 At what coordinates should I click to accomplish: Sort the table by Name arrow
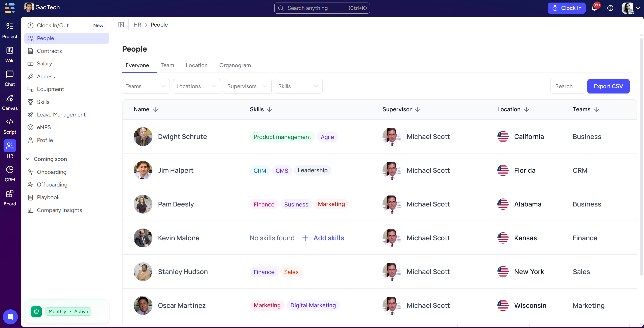155,110
